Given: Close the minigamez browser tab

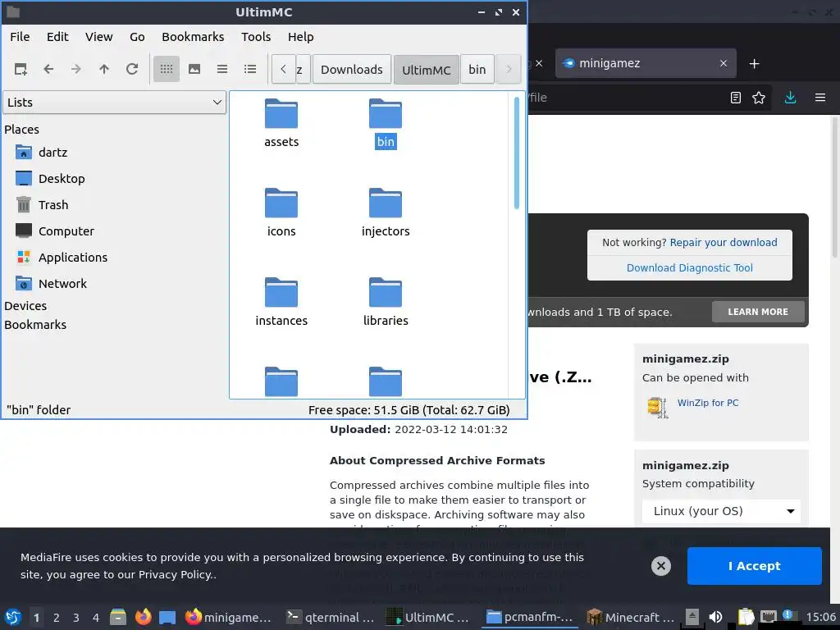Looking at the screenshot, I should pyautogui.click(x=724, y=63).
